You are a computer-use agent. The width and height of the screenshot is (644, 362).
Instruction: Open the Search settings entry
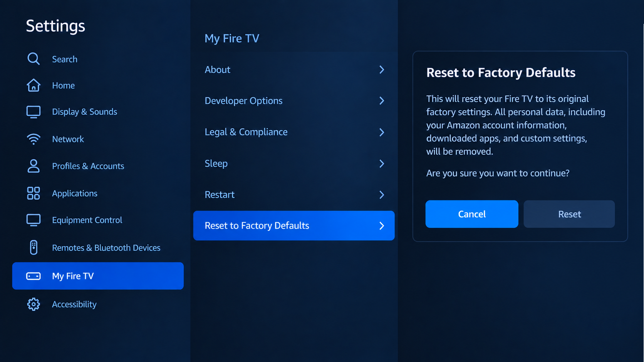65,59
